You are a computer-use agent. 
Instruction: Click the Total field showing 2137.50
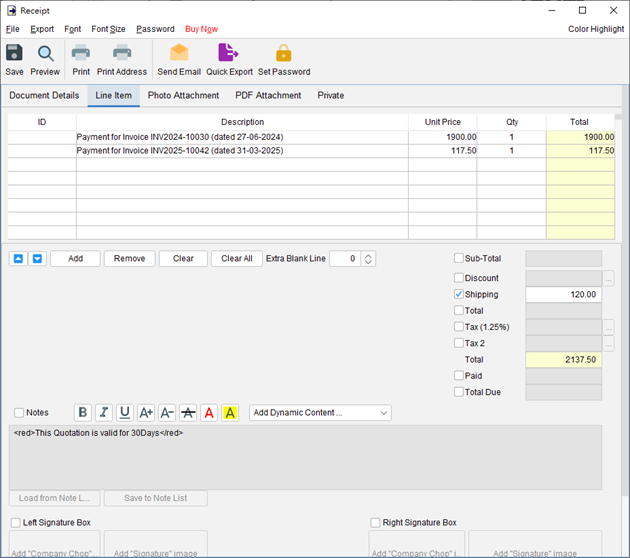(x=563, y=360)
